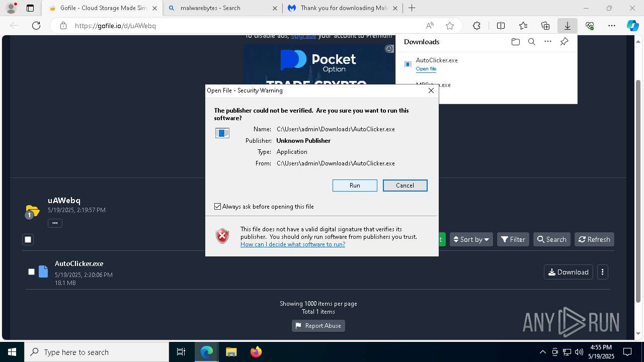644x362 pixels.
Task: Open Downloads panel more options menu
Action: pos(548,42)
